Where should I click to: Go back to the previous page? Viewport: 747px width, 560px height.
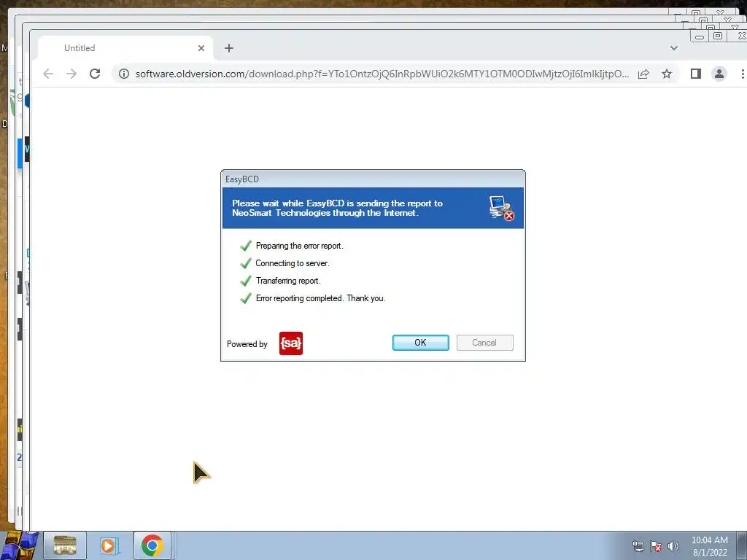point(48,74)
